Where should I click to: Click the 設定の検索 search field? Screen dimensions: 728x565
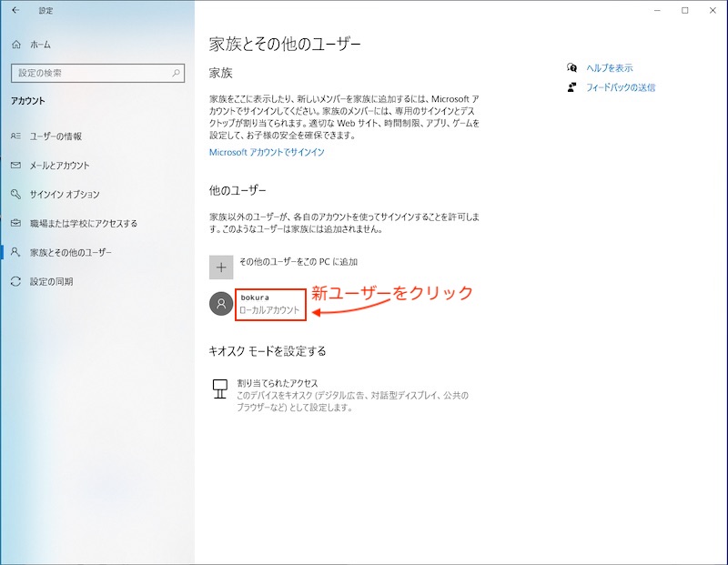tap(97, 73)
